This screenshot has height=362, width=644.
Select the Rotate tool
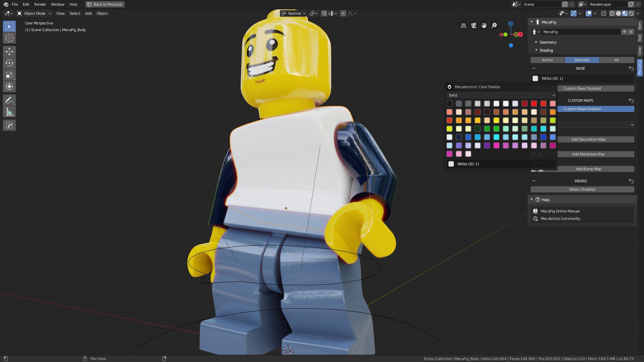(9, 63)
